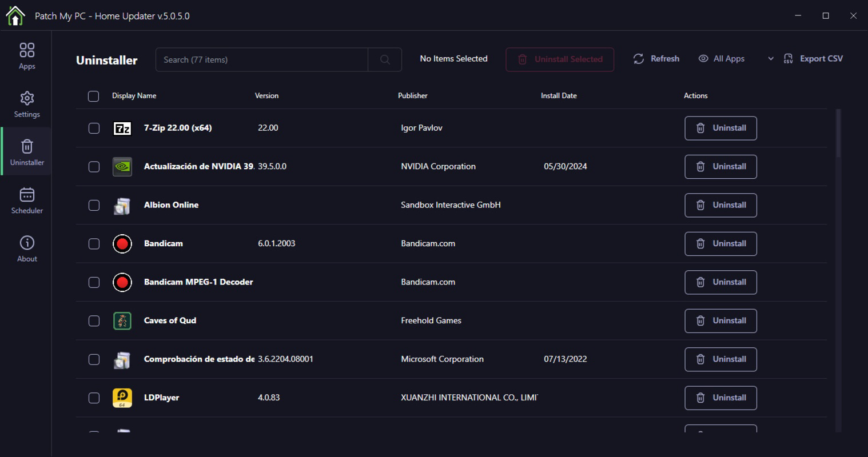Click the Comprobación de estado installer icon

pyautogui.click(x=122, y=360)
